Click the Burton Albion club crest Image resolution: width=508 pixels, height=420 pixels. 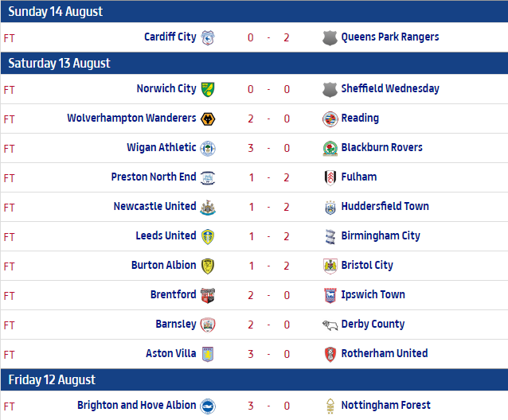point(208,266)
